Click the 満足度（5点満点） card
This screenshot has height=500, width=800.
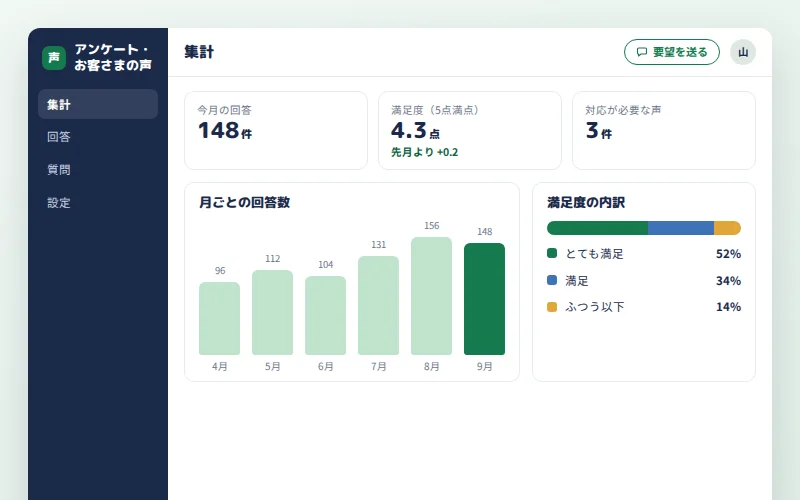469,131
